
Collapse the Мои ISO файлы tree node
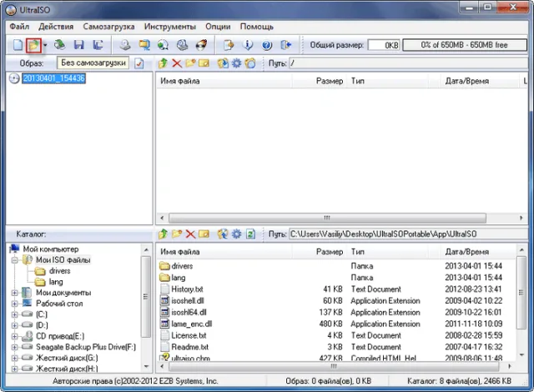(15, 260)
